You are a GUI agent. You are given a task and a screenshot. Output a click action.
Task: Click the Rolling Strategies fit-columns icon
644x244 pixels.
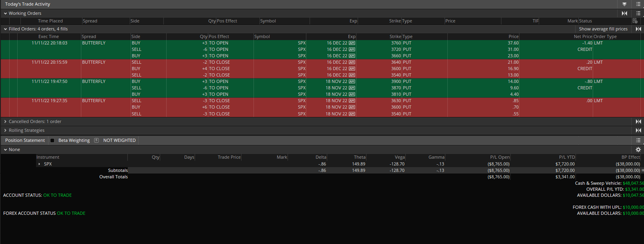coord(638,130)
